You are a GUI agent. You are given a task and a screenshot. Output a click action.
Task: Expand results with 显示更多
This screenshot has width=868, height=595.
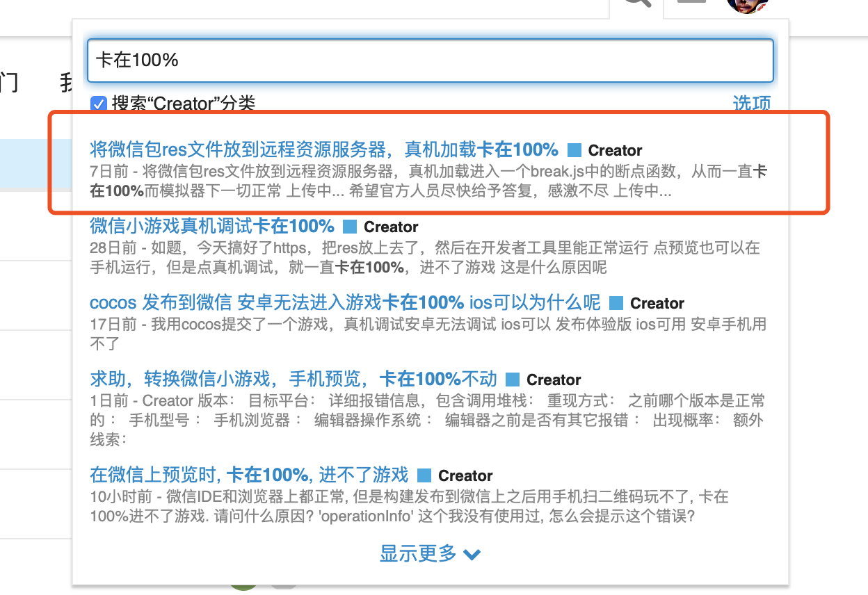click(x=430, y=553)
